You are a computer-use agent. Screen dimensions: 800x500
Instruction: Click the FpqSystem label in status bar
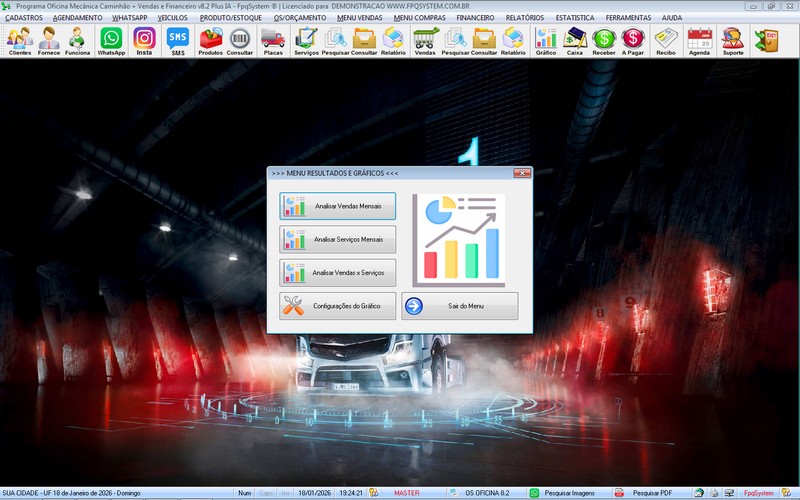pos(758,493)
